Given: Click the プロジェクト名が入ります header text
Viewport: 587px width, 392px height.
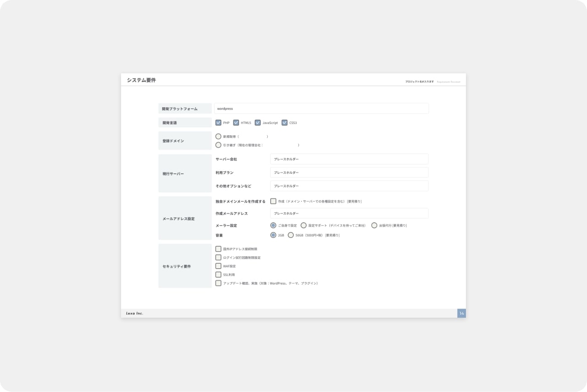Looking at the screenshot, I should click(419, 82).
